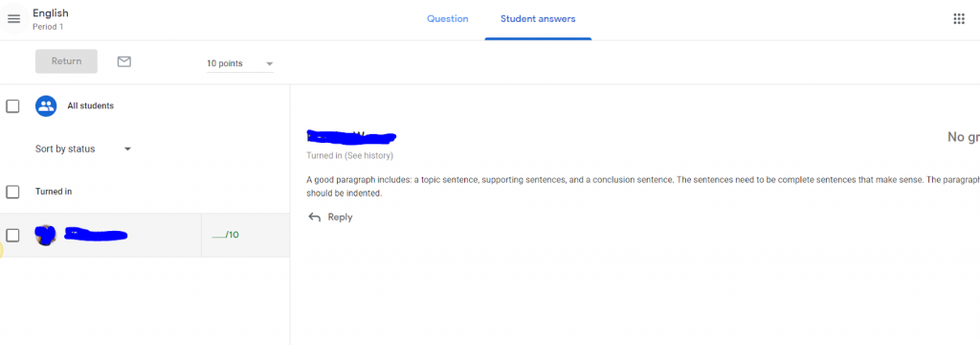Switch to the Question tab

tap(448, 19)
